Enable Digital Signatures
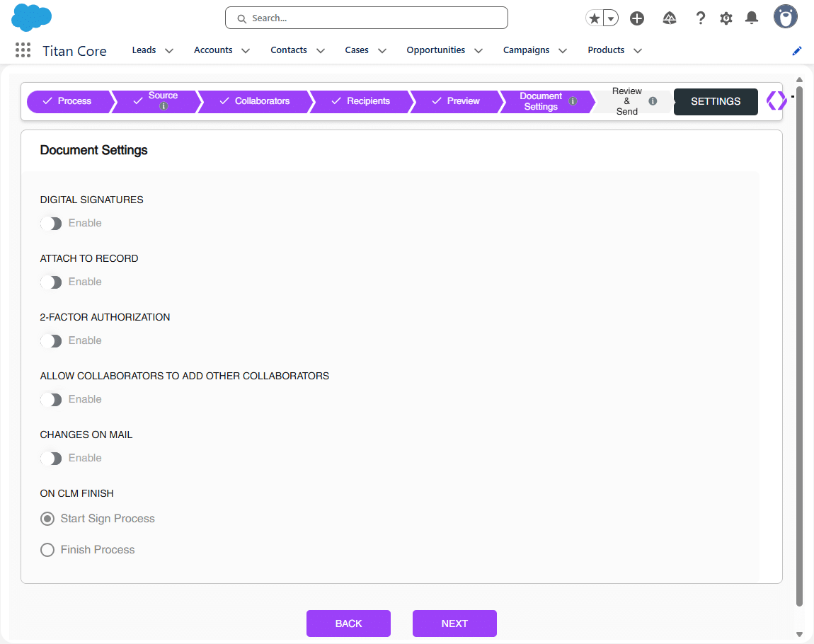This screenshot has height=644, width=814. pyautogui.click(x=50, y=223)
